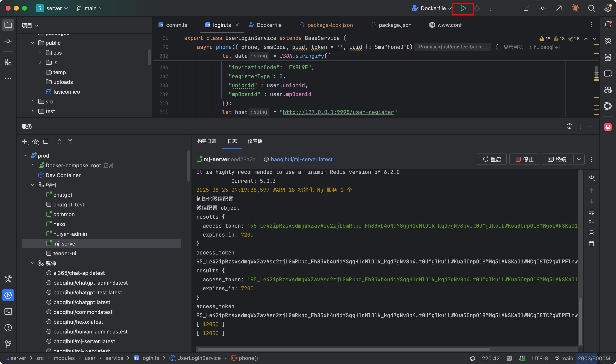Click the Git tool window icon
This screenshot has width=616, height=364.
[x=8, y=344]
